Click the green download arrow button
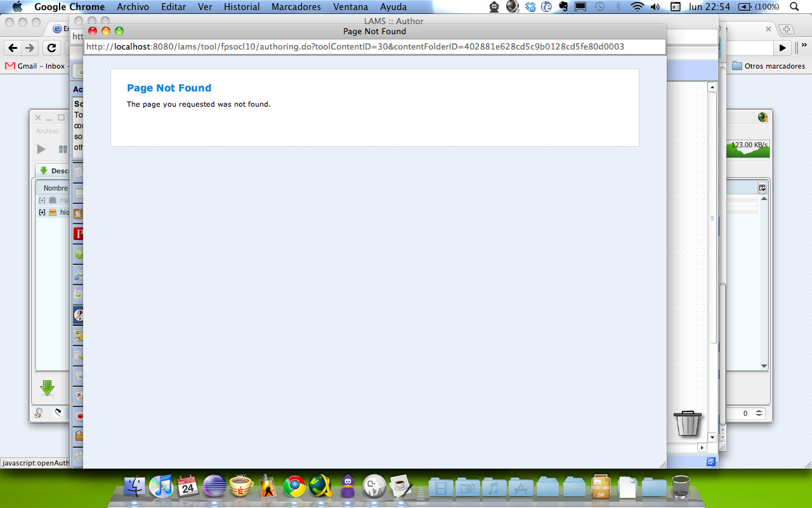This screenshot has height=508, width=812. 47,388
